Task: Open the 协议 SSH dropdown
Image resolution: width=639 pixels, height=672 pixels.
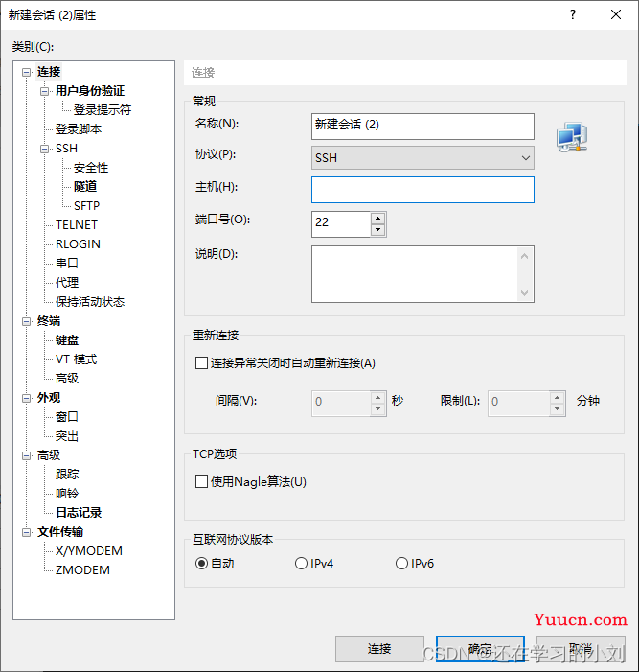Action: click(422, 158)
